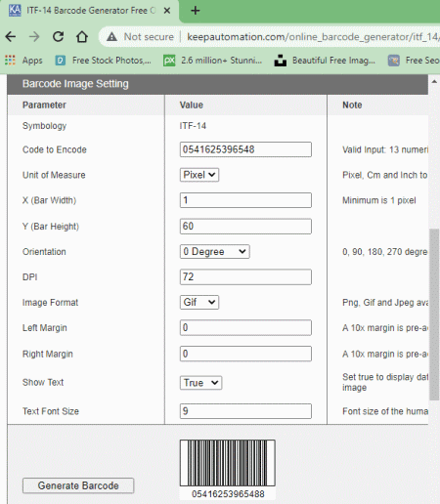Image resolution: width=440 pixels, height=504 pixels.
Task: Click the scrollbar up arrow
Action: point(434,81)
